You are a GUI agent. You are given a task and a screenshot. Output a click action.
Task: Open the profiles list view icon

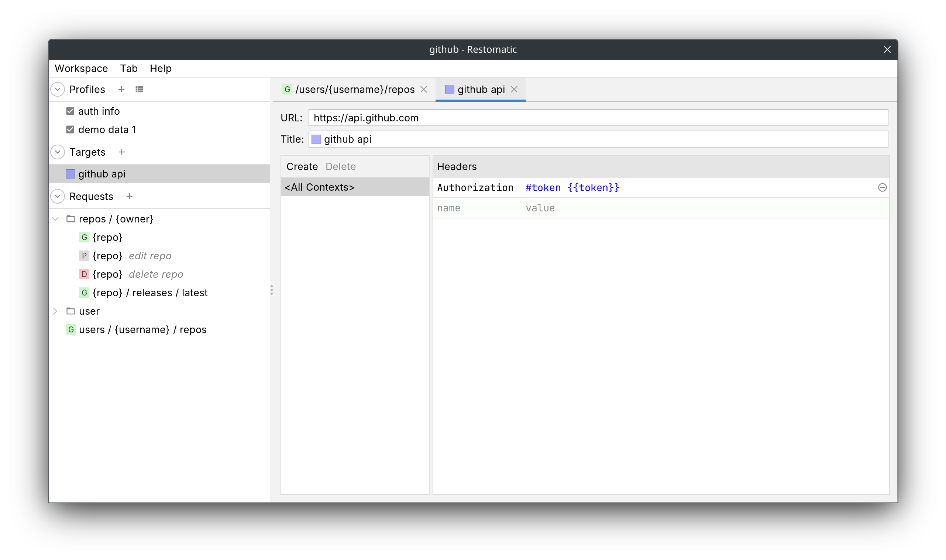(139, 89)
